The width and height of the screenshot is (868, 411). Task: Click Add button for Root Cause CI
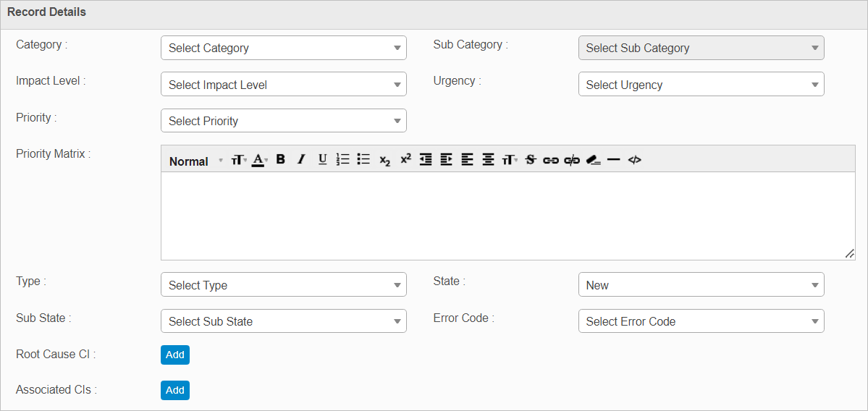tap(175, 355)
